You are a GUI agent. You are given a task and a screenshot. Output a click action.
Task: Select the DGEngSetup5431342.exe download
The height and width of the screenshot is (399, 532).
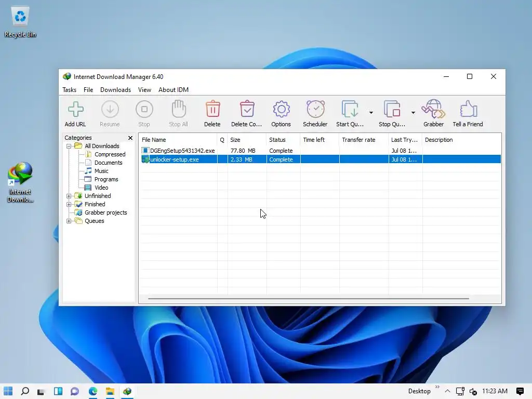click(182, 151)
